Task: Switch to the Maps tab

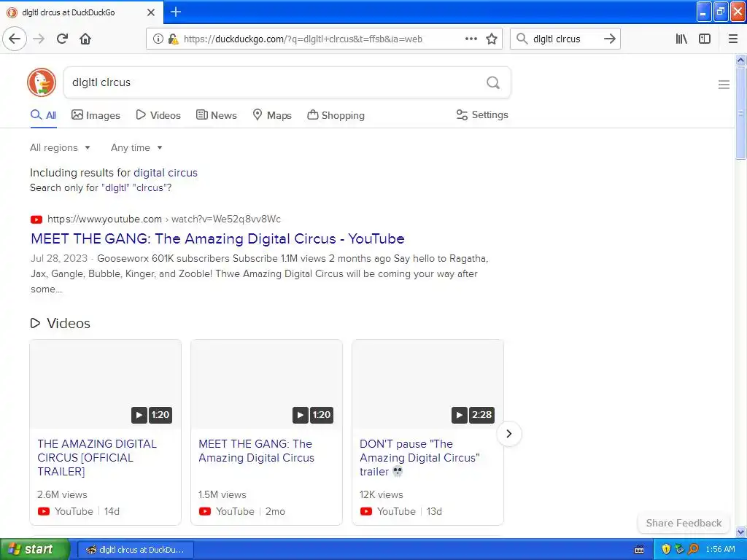Action: coord(272,115)
